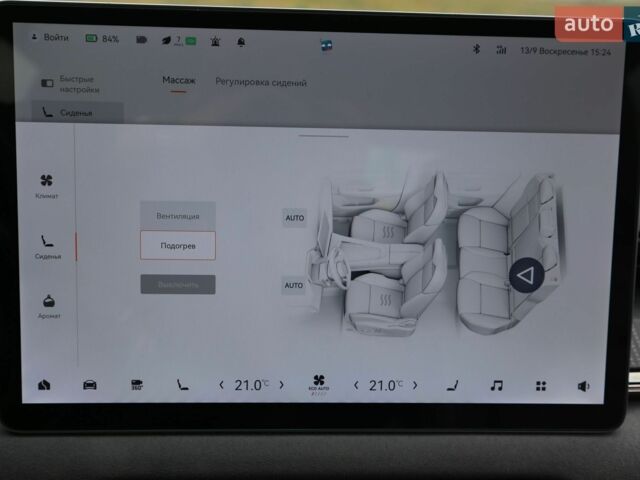The height and width of the screenshot is (480, 640).
Task: Select Подогрев heating mode
Action: click(x=178, y=245)
